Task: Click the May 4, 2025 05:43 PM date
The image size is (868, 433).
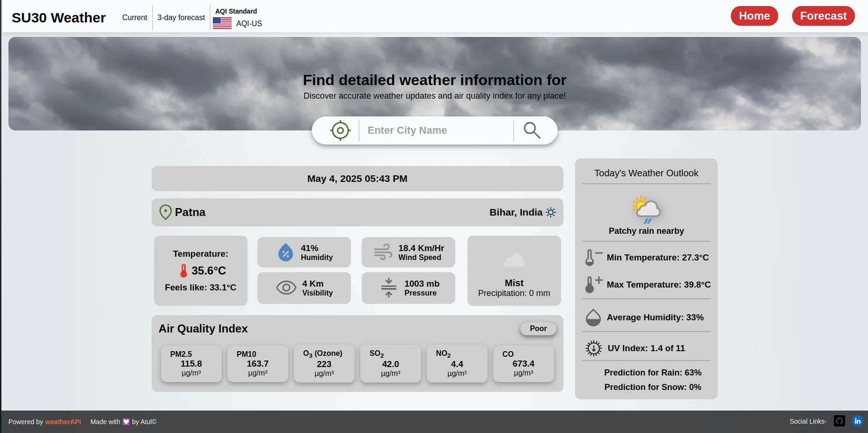Action: 357,179
